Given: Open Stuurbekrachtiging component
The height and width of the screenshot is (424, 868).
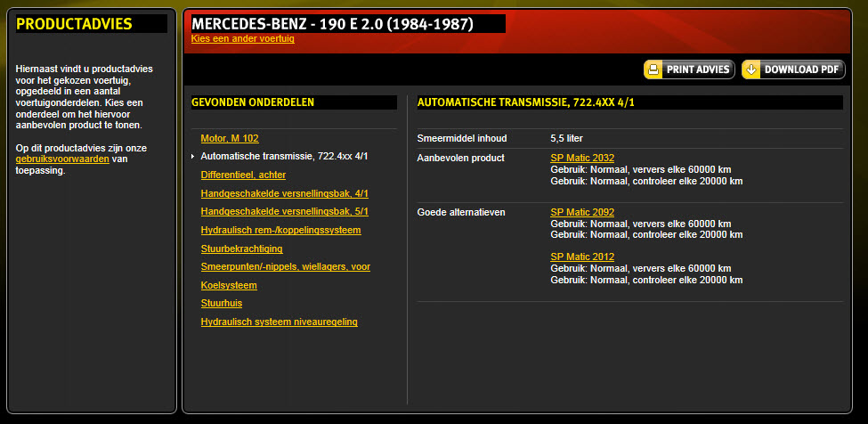Looking at the screenshot, I should 242,249.
